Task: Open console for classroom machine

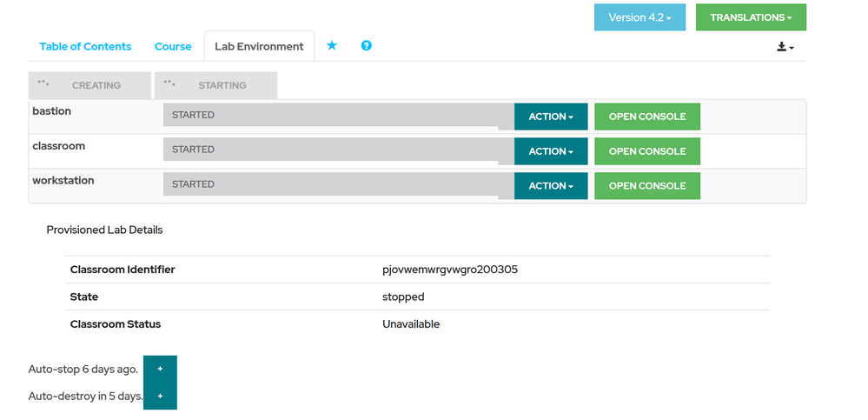Action: click(647, 151)
